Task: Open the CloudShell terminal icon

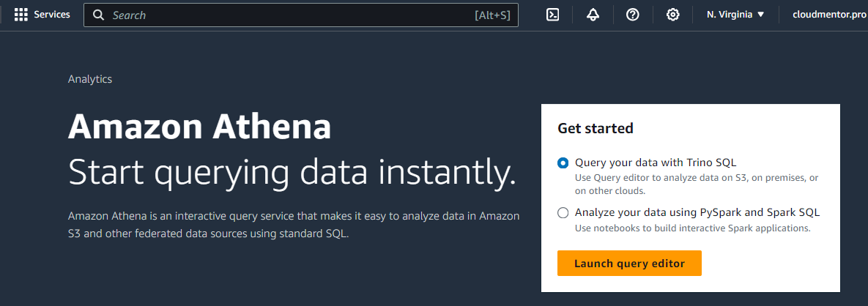Action: pyautogui.click(x=553, y=15)
